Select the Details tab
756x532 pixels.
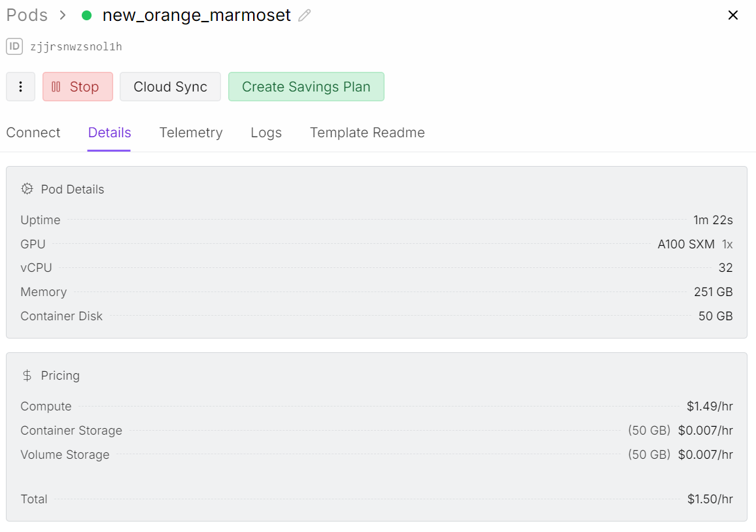pyautogui.click(x=109, y=133)
